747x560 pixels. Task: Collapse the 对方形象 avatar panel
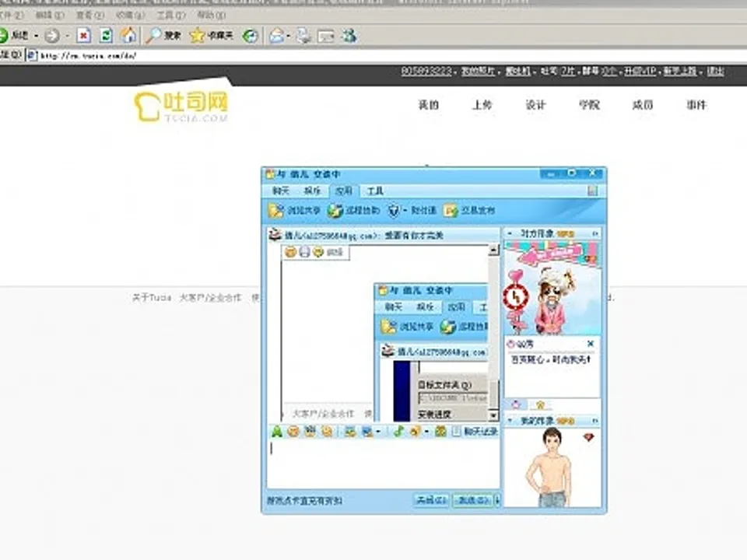(595, 233)
